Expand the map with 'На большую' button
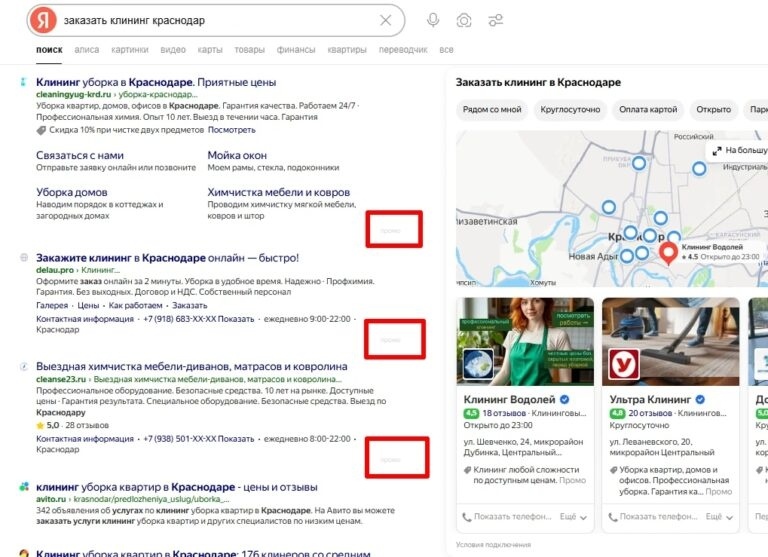Viewport: 768px width, 557px height. pyautogui.click(x=739, y=150)
